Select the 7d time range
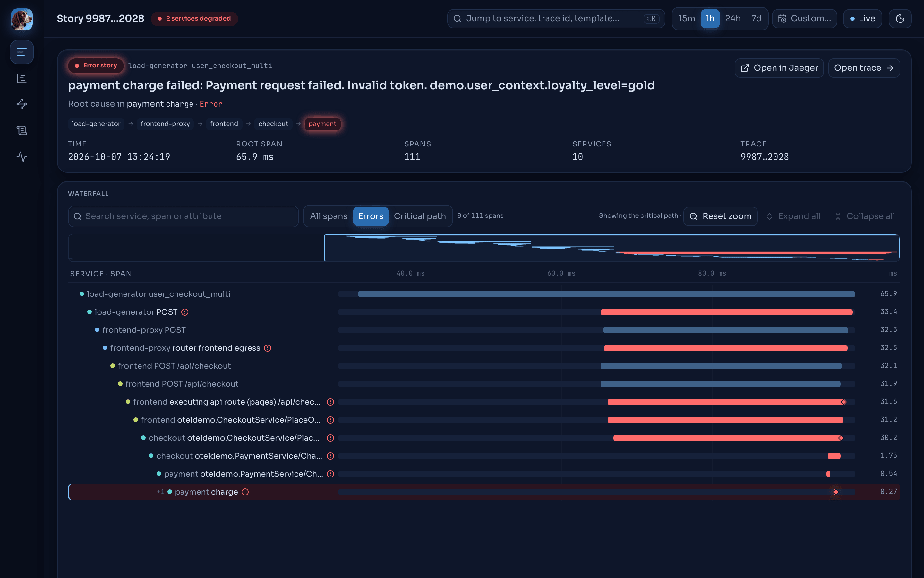 tap(756, 18)
